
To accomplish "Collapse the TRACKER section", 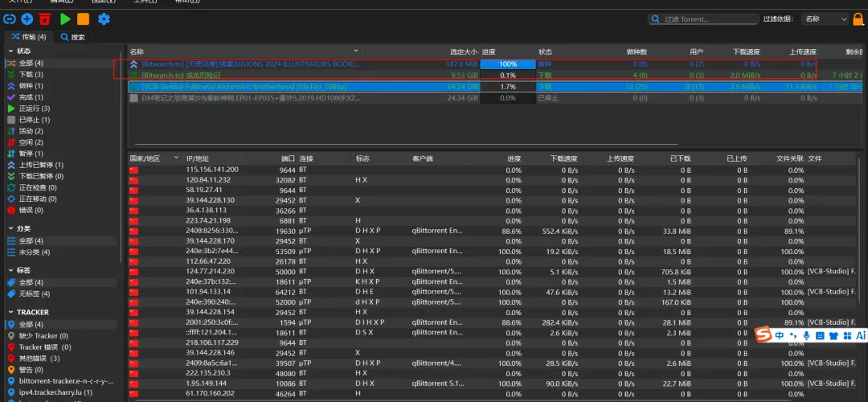I will click(11, 312).
